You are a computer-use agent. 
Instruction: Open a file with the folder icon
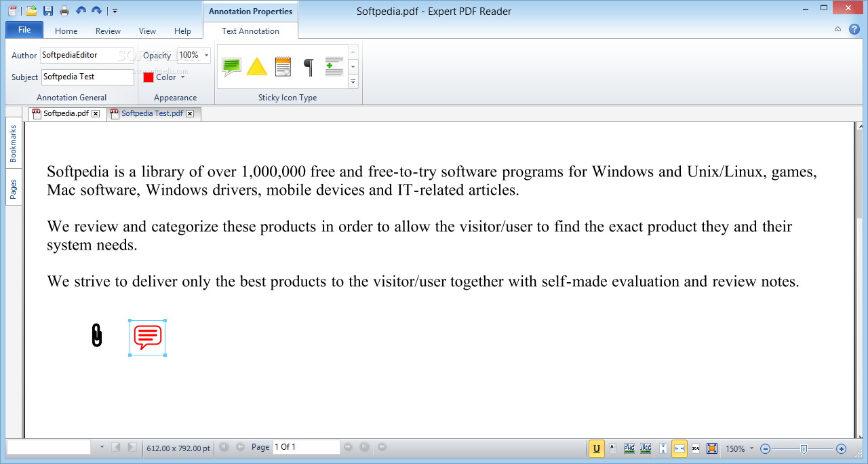pyautogui.click(x=31, y=10)
